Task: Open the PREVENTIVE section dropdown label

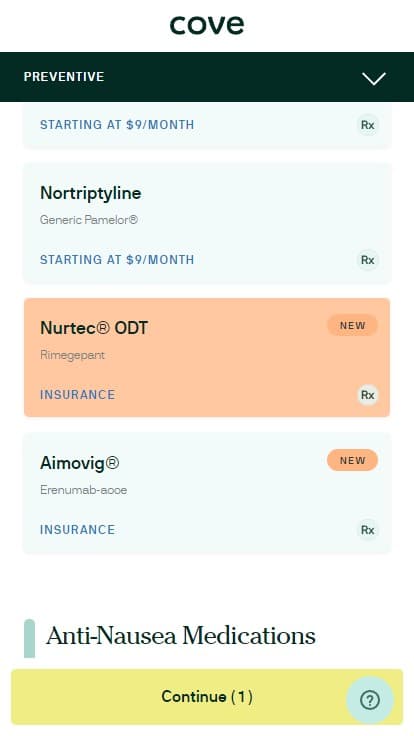Action: tap(64, 77)
